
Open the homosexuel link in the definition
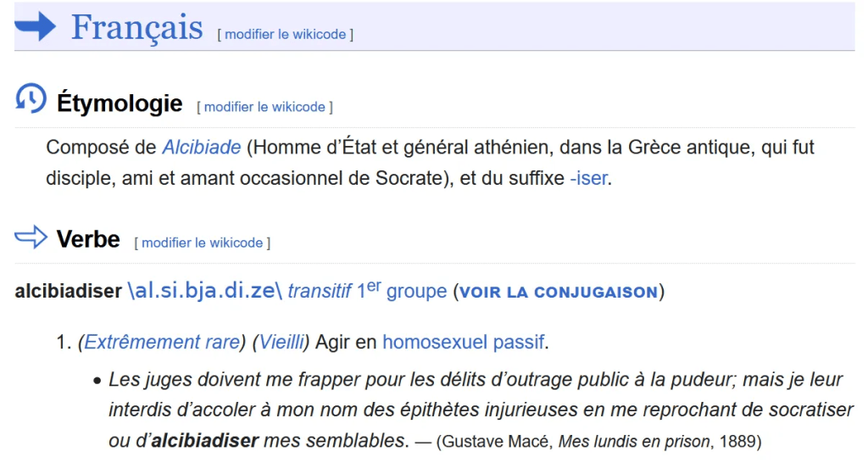point(435,342)
